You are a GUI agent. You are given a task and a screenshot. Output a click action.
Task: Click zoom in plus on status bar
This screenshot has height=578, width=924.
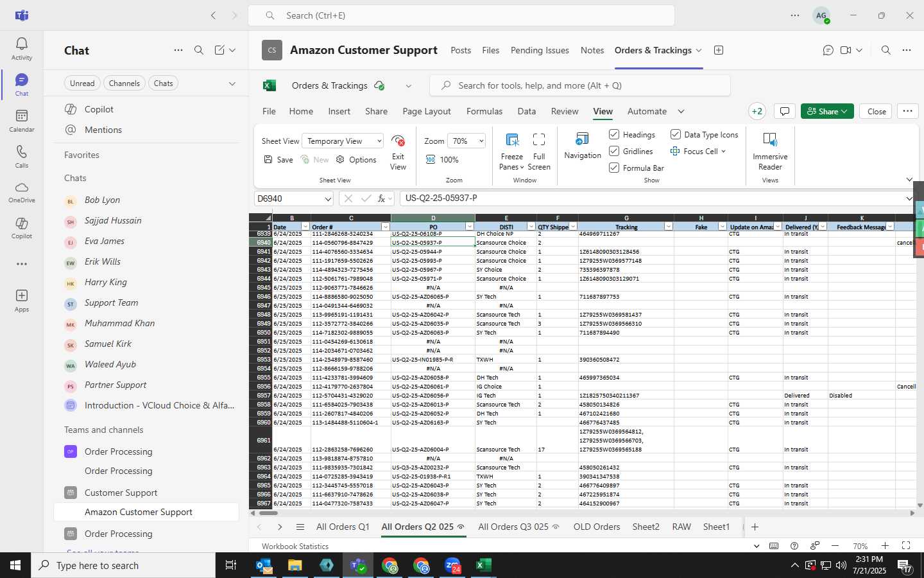885,546
